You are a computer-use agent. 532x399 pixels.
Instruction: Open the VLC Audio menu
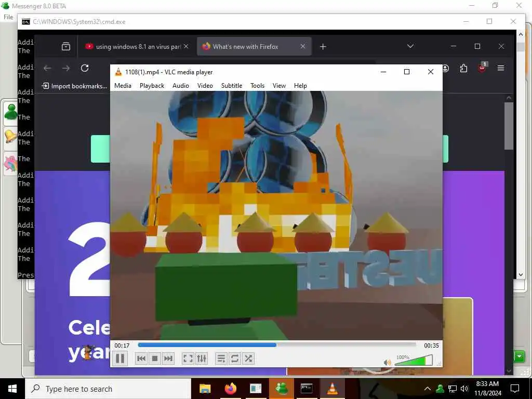(181, 86)
